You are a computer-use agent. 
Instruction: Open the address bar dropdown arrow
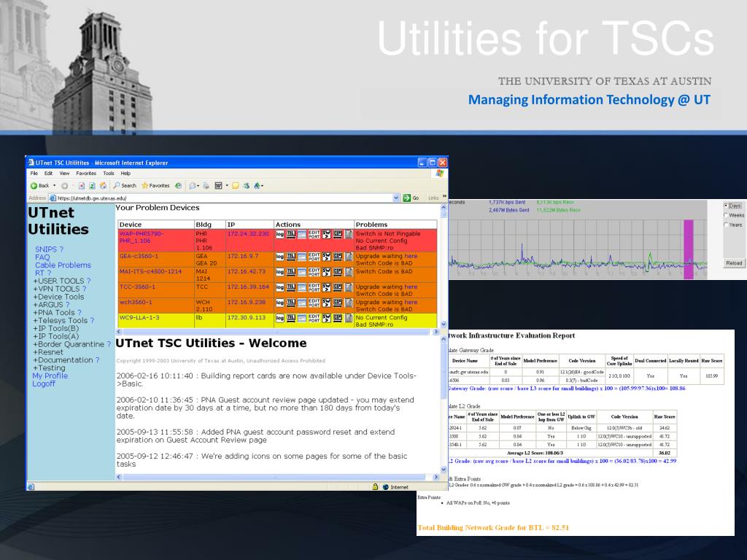(x=396, y=198)
